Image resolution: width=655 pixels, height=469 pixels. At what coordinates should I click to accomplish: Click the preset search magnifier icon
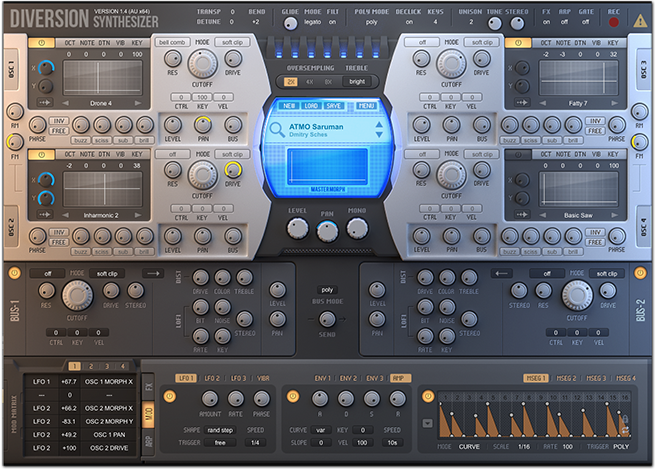click(x=277, y=129)
